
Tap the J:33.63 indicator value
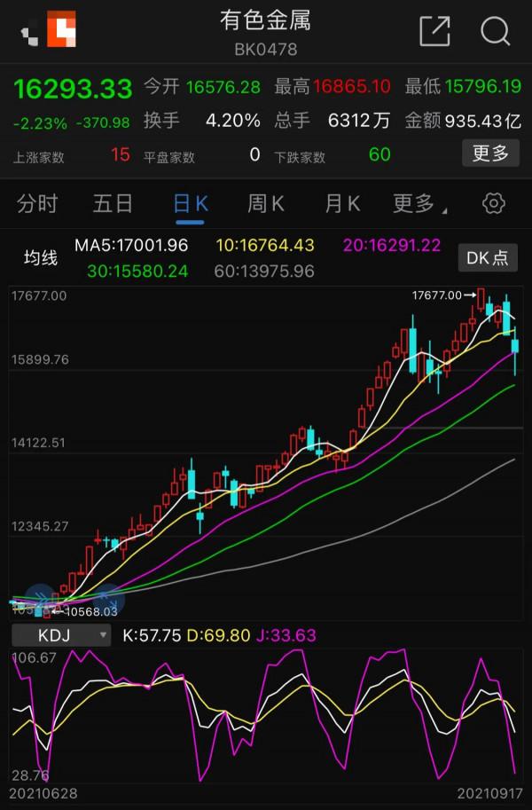point(286,635)
